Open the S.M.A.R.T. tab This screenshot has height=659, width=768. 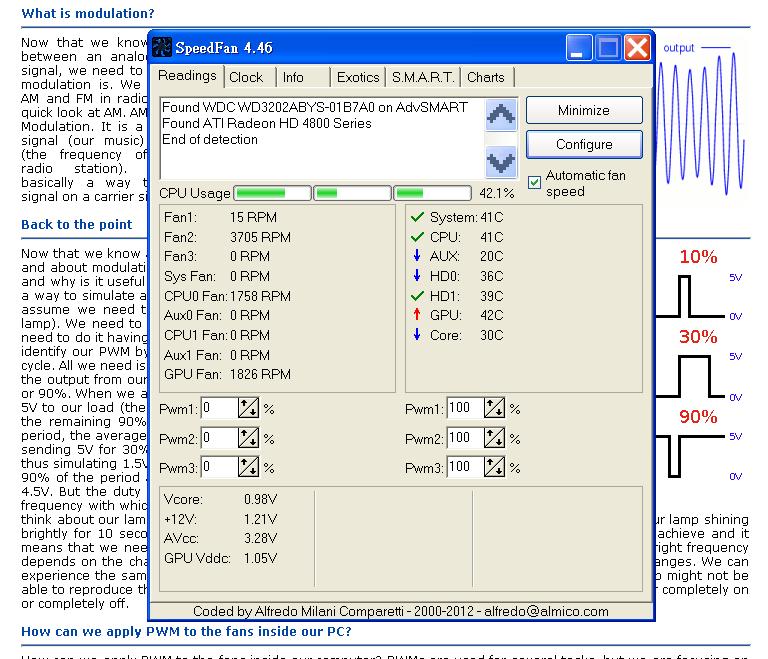click(423, 77)
